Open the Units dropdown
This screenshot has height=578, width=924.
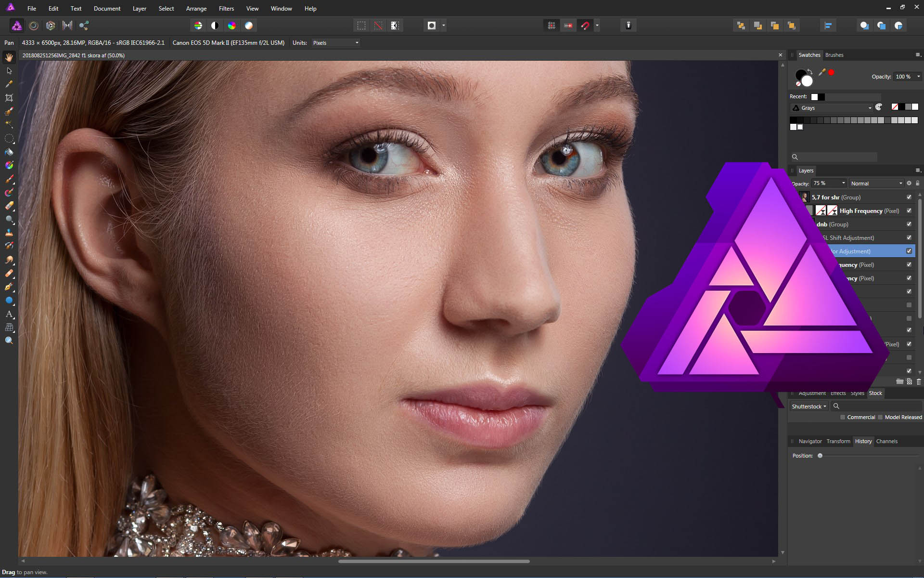pyautogui.click(x=336, y=43)
